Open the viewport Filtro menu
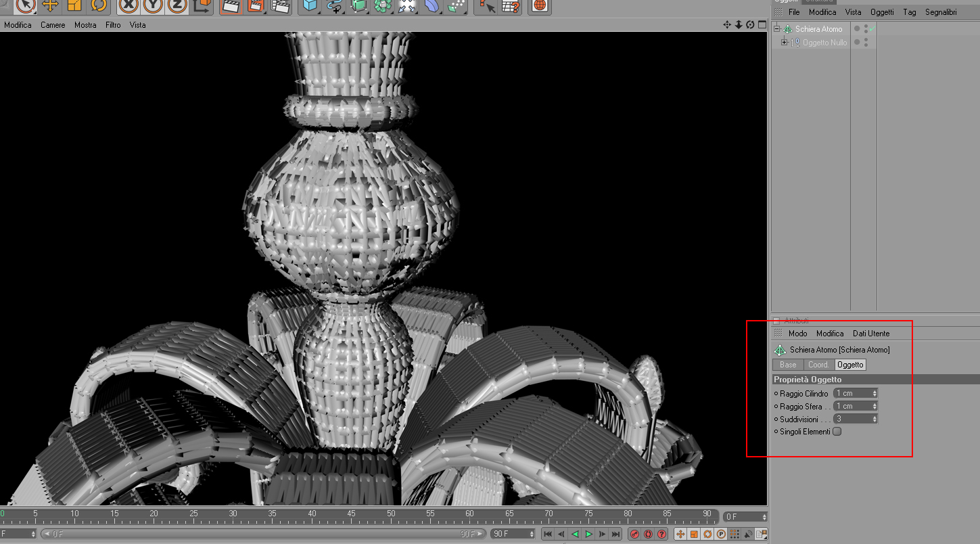This screenshot has height=544, width=980. (113, 25)
